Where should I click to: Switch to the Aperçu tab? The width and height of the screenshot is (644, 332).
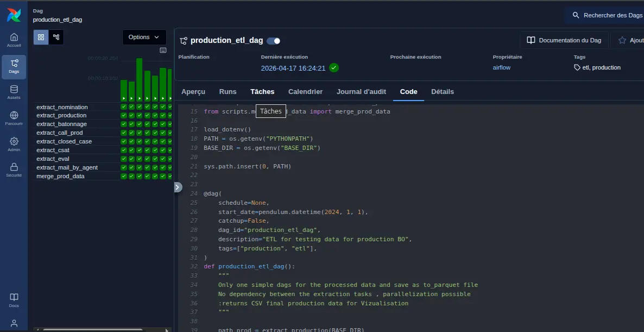pyautogui.click(x=193, y=92)
